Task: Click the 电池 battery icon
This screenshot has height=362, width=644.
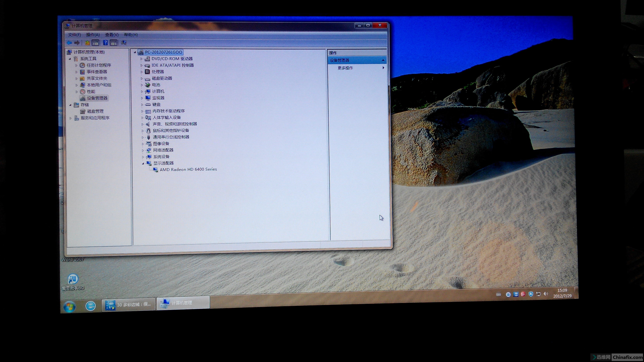Action: pos(148,85)
